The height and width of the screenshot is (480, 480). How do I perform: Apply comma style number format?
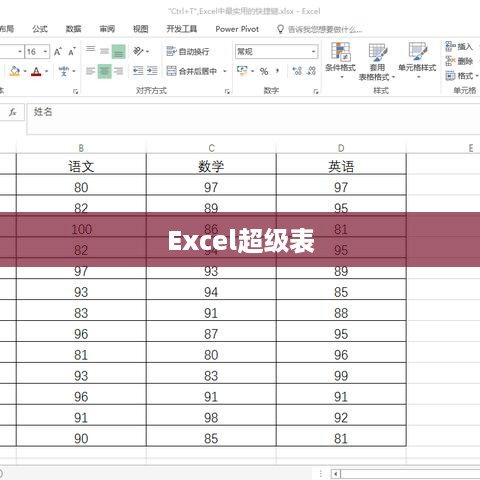[x=277, y=71]
